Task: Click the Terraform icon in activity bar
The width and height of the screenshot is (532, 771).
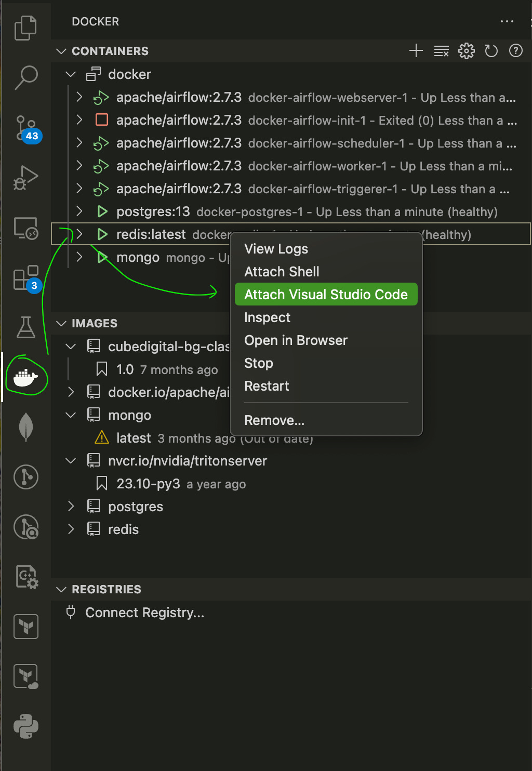Action: 25,627
